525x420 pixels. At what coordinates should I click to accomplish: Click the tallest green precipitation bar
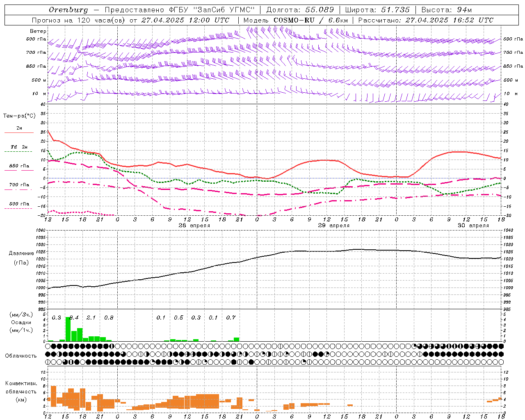click(68, 329)
